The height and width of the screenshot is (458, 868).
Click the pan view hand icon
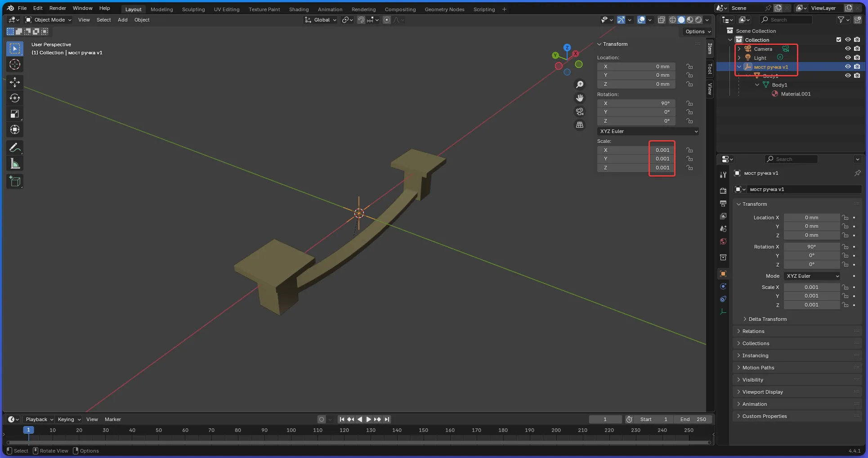pos(580,98)
